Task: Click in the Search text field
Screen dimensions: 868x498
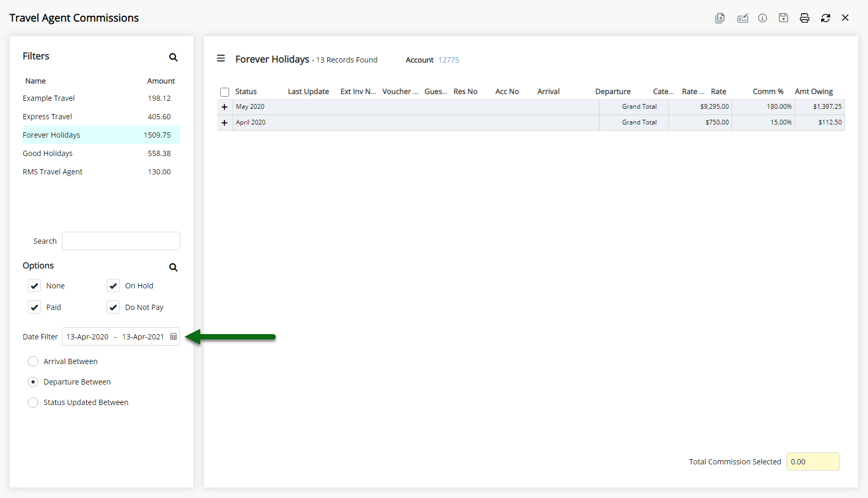Action: [121, 241]
